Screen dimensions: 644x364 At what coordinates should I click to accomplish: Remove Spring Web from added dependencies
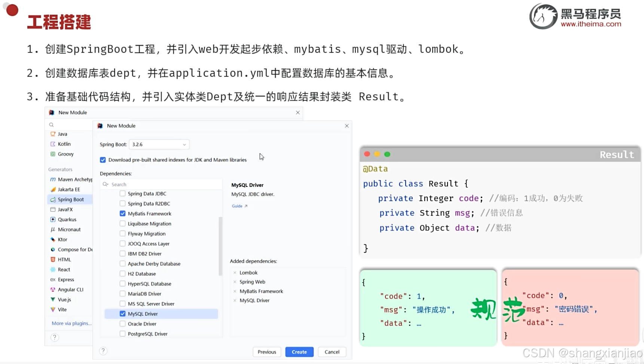click(x=235, y=282)
